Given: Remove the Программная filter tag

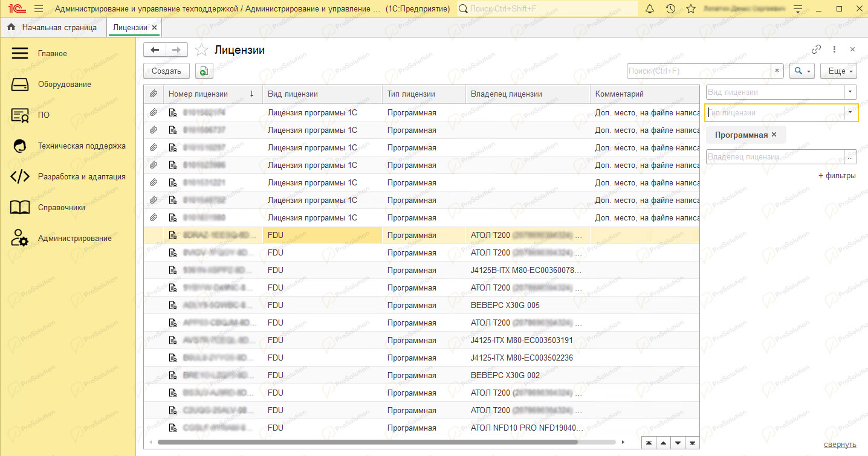Looking at the screenshot, I should [x=774, y=135].
